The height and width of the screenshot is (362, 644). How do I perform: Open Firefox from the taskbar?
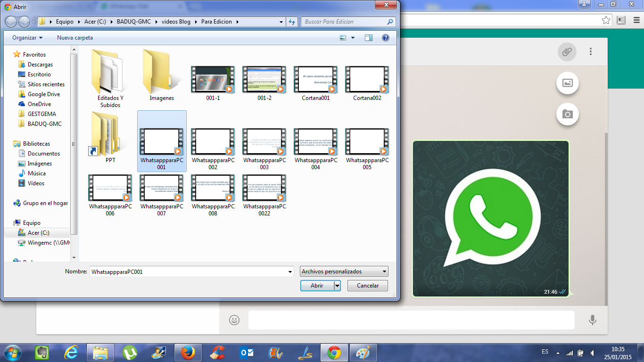coord(188,352)
